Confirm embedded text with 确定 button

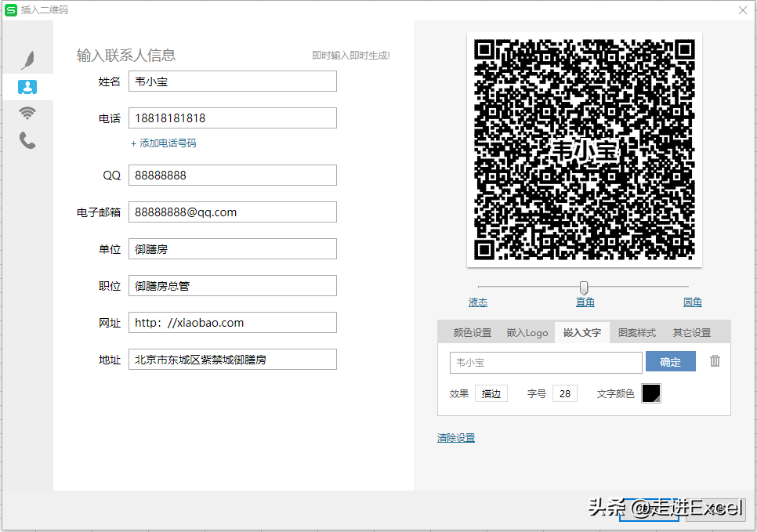[x=671, y=361]
